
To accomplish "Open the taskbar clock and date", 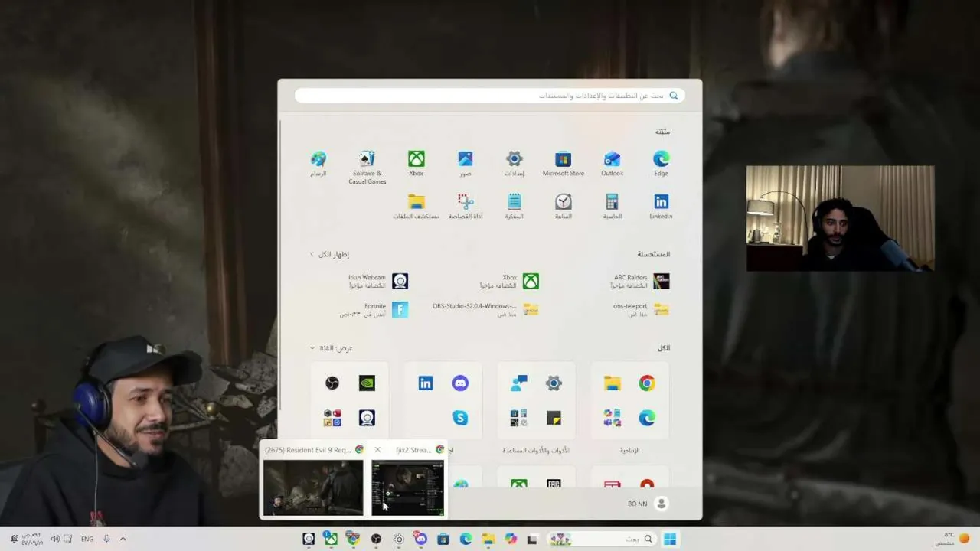I will tap(33, 539).
